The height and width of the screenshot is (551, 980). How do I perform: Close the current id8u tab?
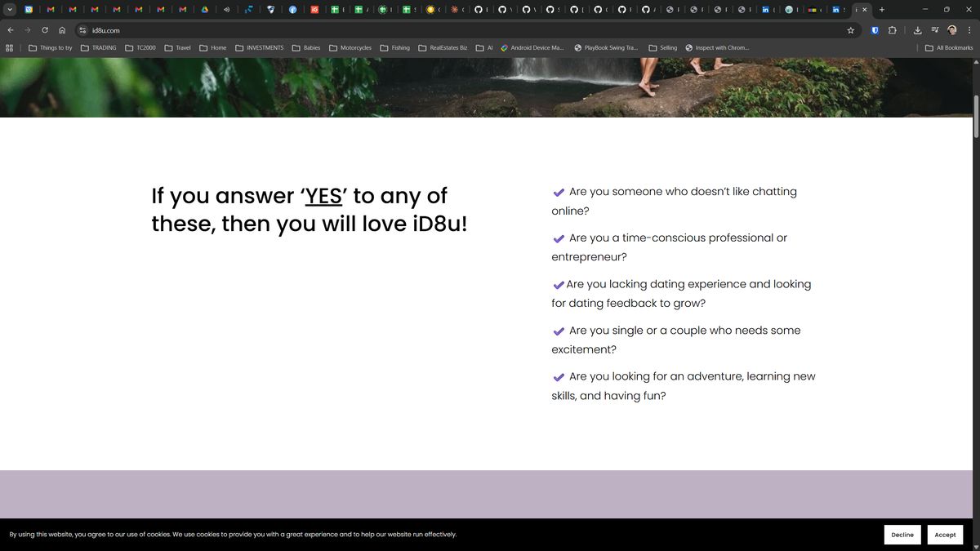(865, 10)
